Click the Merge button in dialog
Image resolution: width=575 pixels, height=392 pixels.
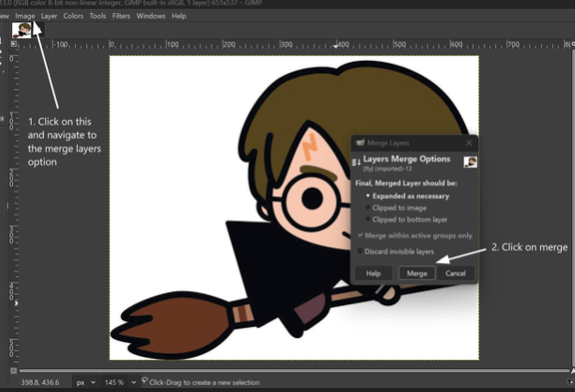coord(417,273)
